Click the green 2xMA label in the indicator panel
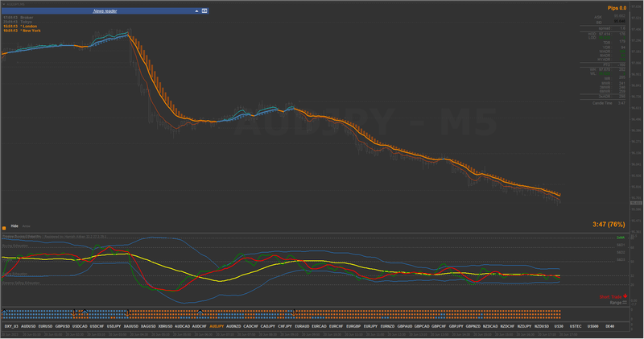644x339 pixels. coord(621,238)
